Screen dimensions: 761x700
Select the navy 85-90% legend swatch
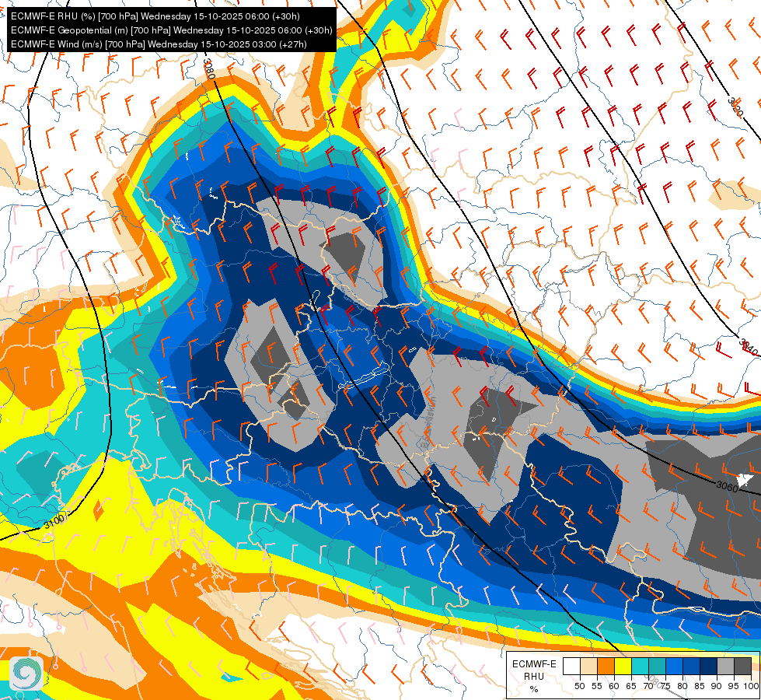click(709, 666)
